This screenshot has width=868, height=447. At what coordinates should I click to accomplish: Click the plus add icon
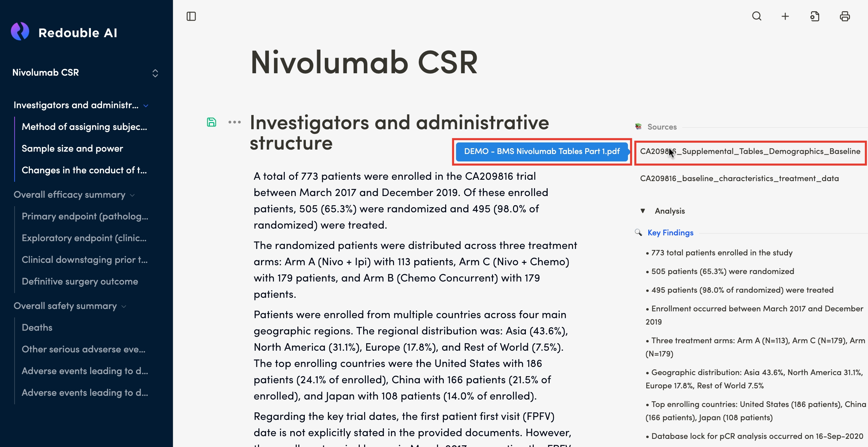click(x=785, y=16)
